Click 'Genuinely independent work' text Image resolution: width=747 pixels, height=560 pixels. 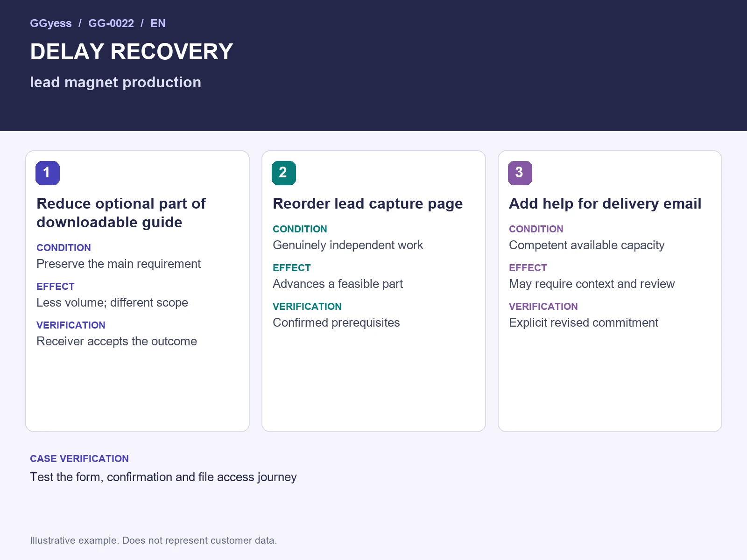pos(348,245)
